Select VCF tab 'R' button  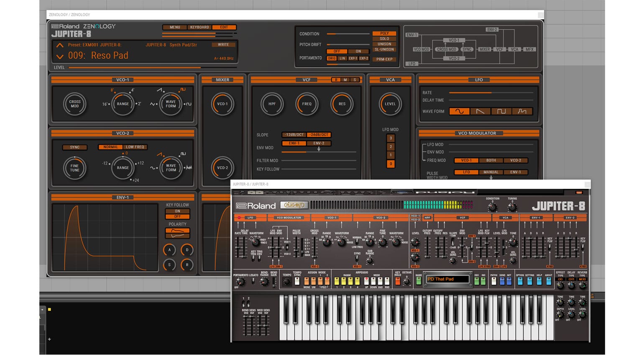(336, 80)
